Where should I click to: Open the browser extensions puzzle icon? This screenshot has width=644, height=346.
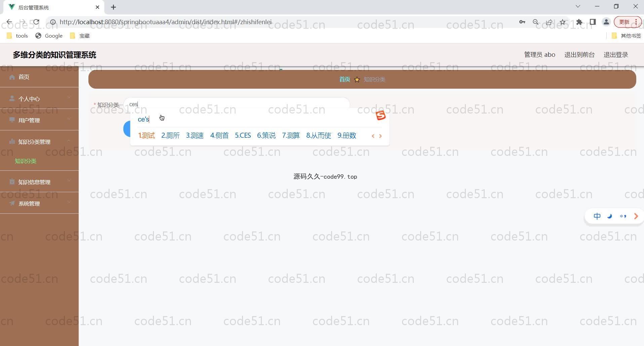pos(579,22)
